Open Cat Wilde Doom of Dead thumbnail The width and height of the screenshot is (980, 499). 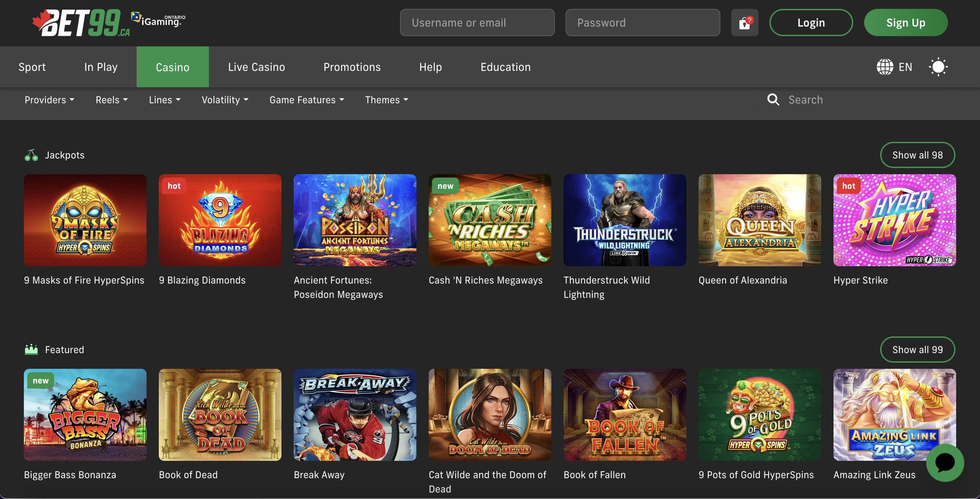pyautogui.click(x=490, y=414)
